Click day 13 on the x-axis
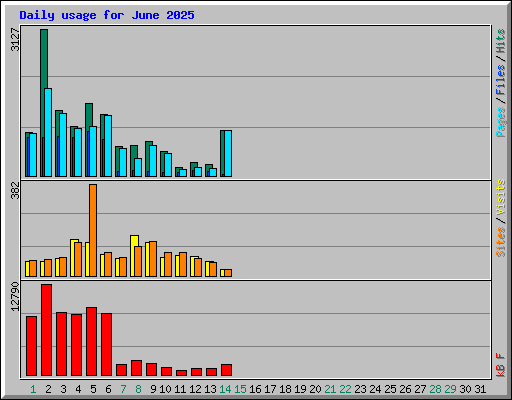512x400 pixels. (210, 389)
